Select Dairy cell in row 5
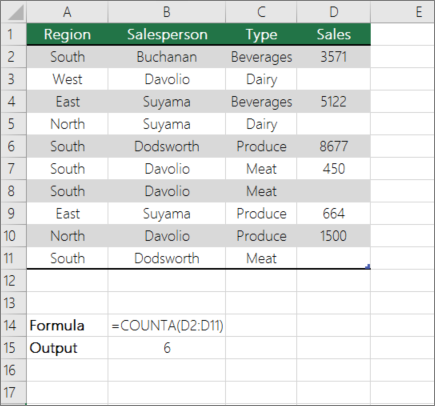Viewport: 435px width, 406px height. 261,124
